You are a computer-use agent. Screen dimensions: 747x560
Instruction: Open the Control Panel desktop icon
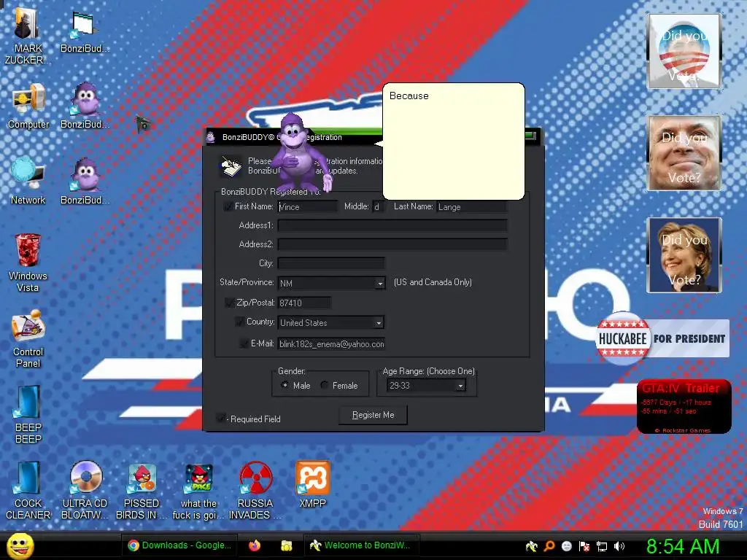click(x=28, y=338)
